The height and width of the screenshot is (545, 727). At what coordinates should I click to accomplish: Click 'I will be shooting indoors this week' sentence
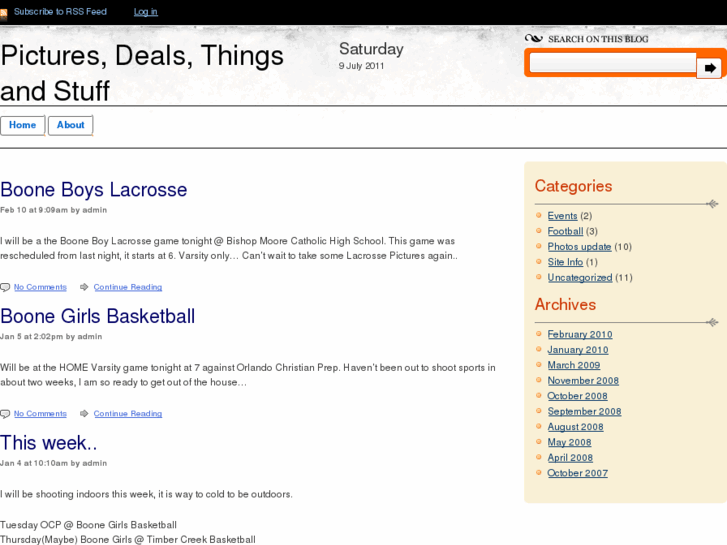pos(146,494)
